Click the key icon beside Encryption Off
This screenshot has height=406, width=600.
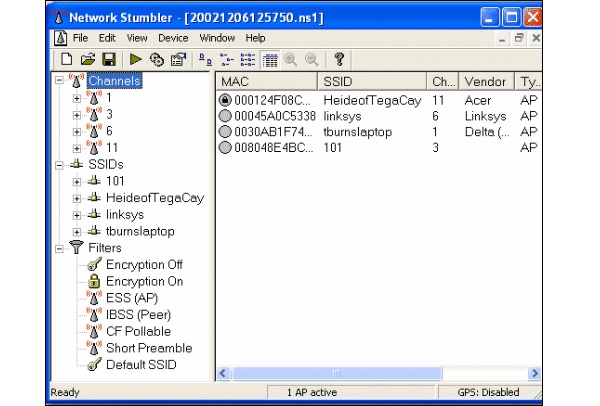(94, 264)
